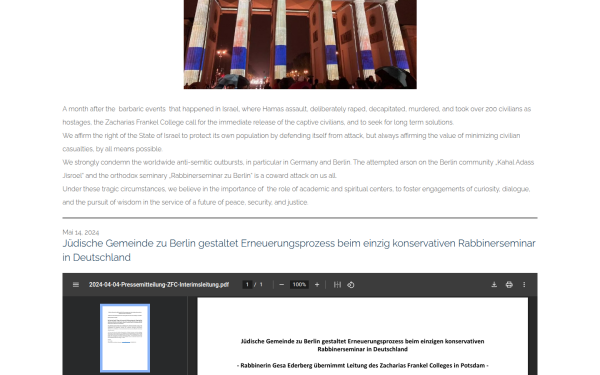Click the PDF filename 2024-04-04-Pressemitteilung-ZFC-Interimsleitung.pdf
The width and height of the screenshot is (600, 375).
(159, 285)
